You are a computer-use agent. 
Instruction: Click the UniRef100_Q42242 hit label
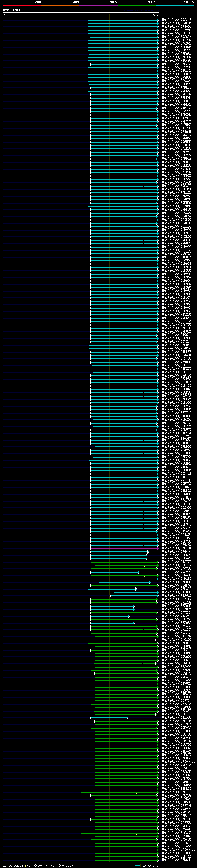coord(177,616)
